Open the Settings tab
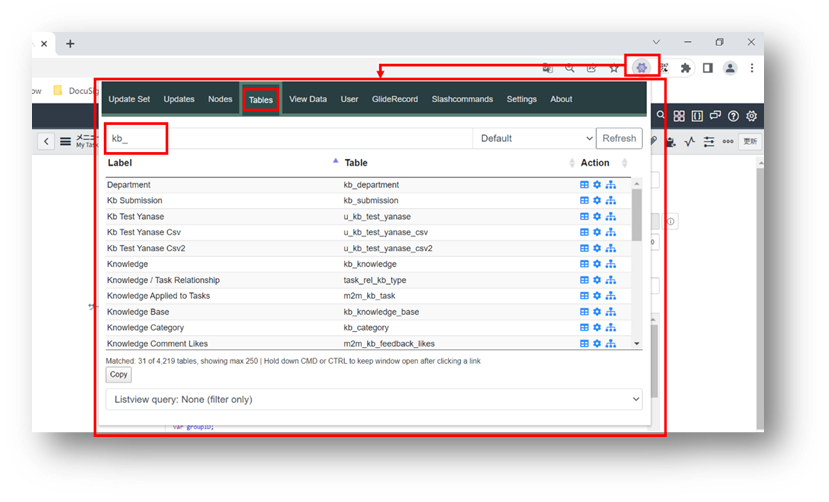 (521, 99)
